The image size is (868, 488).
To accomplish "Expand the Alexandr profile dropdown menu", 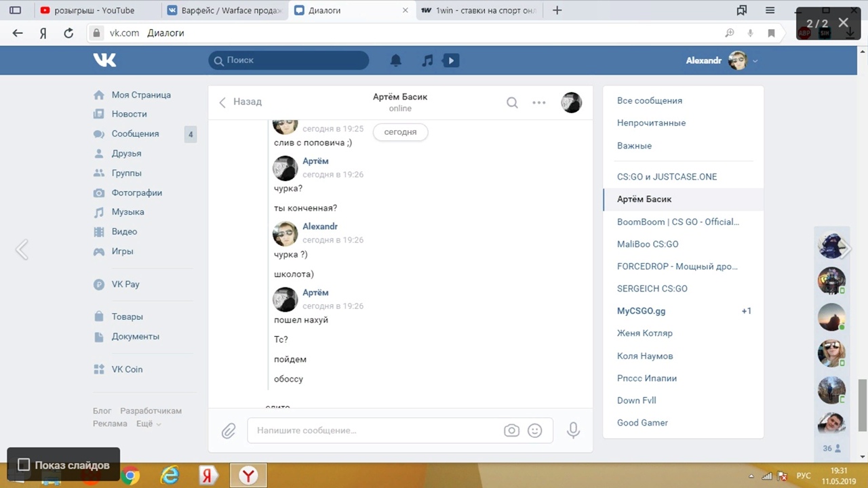I will pyautogui.click(x=755, y=61).
